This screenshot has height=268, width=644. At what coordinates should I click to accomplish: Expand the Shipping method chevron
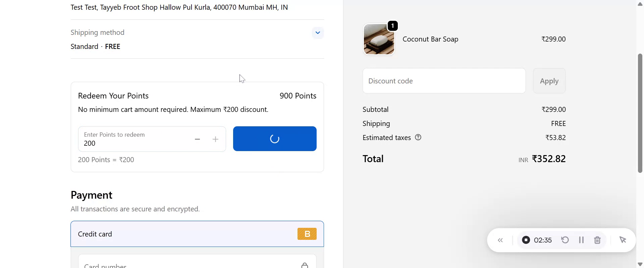[x=318, y=33]
